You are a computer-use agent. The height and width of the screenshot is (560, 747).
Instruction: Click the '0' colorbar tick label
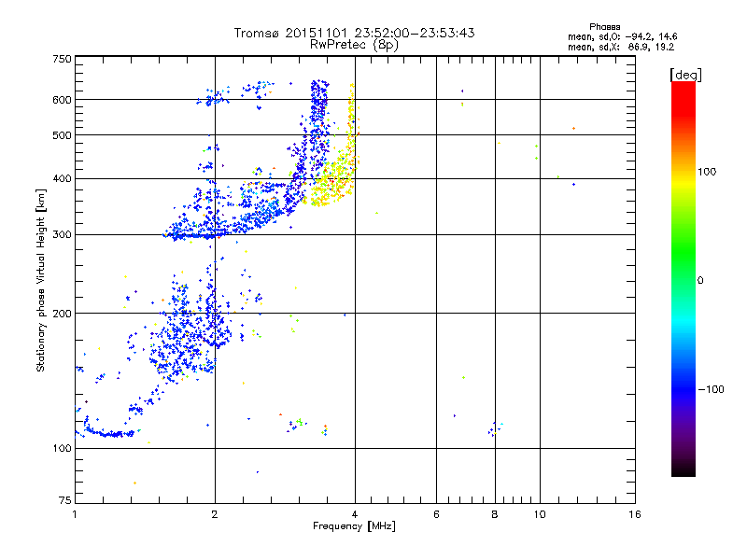700,281
